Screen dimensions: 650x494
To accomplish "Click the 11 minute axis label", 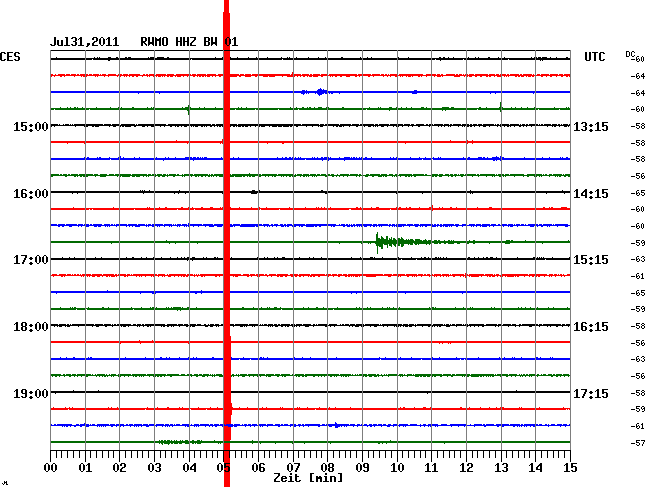I will click(431, 468).
